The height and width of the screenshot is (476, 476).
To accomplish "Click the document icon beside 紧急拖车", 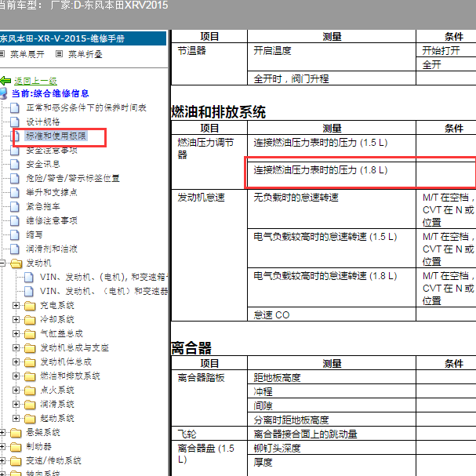I will tap(15, 206).
